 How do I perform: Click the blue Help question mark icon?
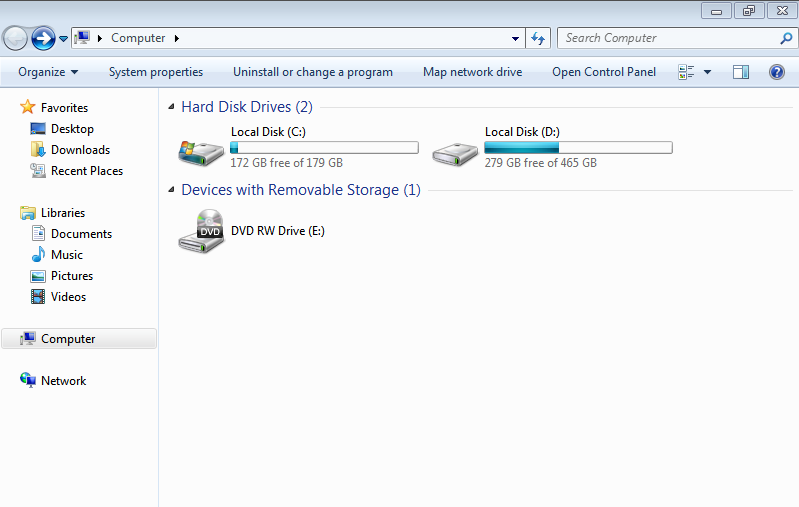point(777,72)
